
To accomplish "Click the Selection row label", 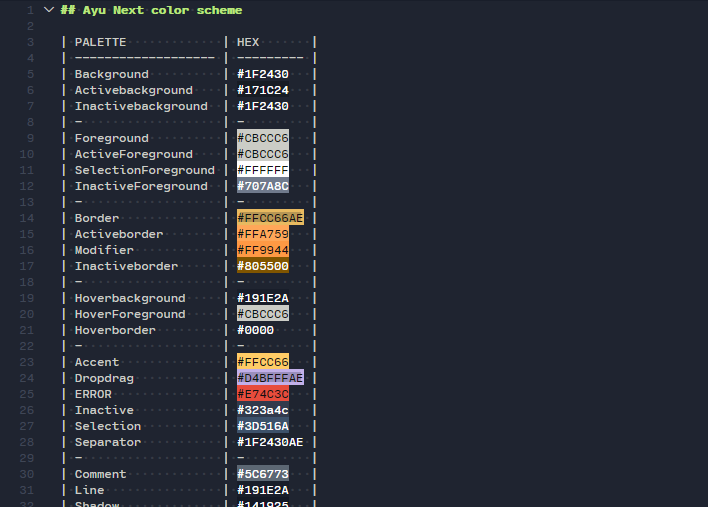I will [108, 426].
